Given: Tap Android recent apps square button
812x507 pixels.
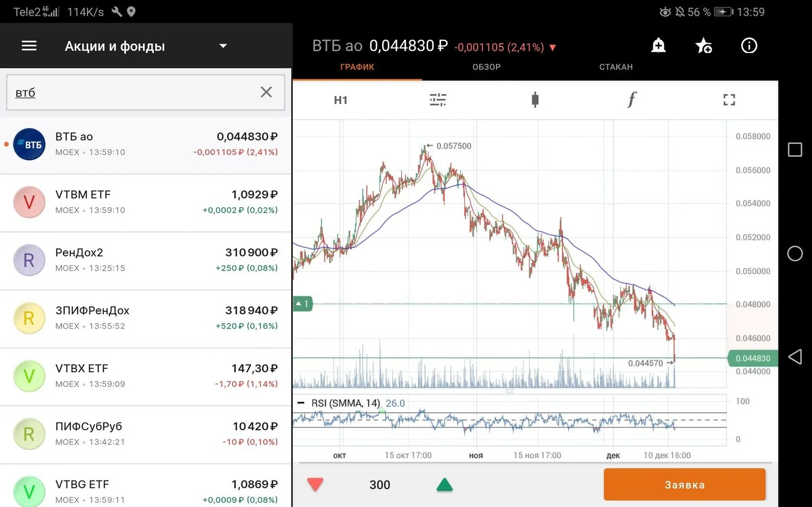Looking at the screenshot, I should (795, 149).
